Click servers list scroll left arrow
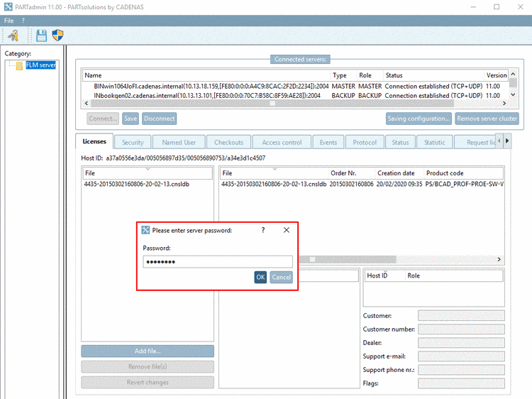The width and height of the screenshot is (532, 399). [x=86, y=103]
